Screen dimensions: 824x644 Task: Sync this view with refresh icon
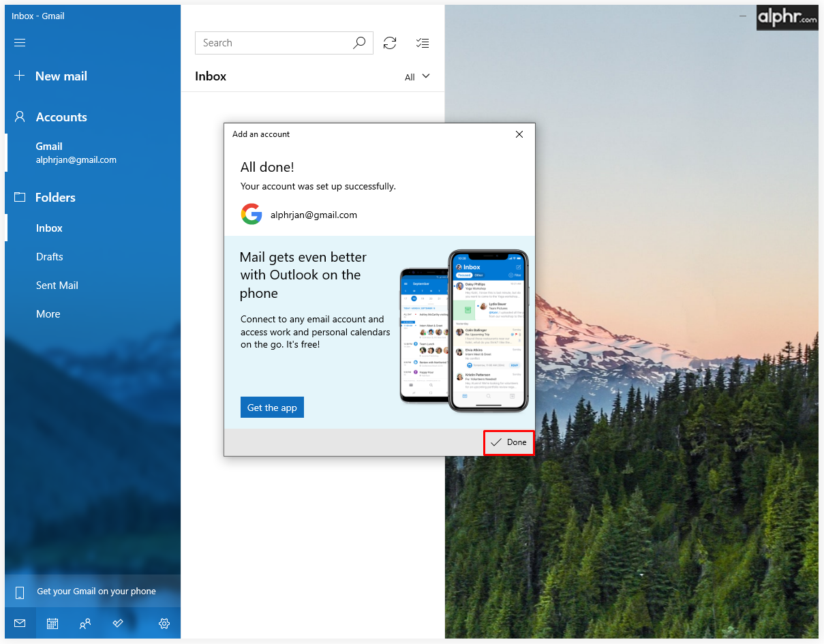(390, 43)
